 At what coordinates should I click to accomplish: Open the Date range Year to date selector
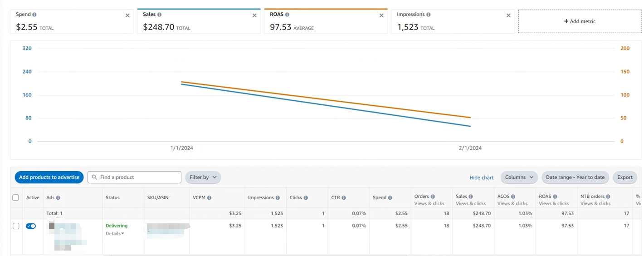coord(575,177)
